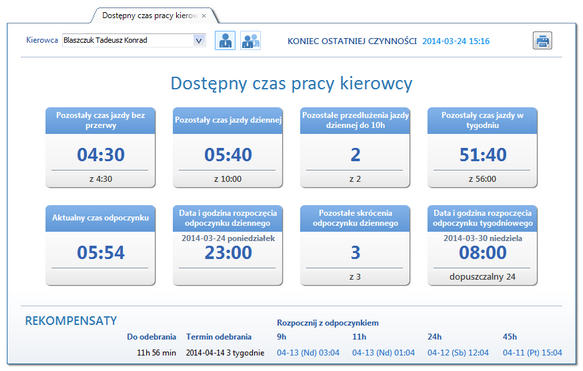Click the 2014-03-24 15:16 last activity date
This screenshot has width=583, height=371.
[456, 41]
